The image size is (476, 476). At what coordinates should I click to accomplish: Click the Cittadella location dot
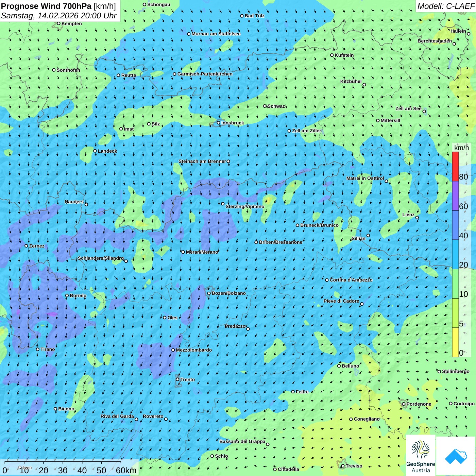click(275, 469)
